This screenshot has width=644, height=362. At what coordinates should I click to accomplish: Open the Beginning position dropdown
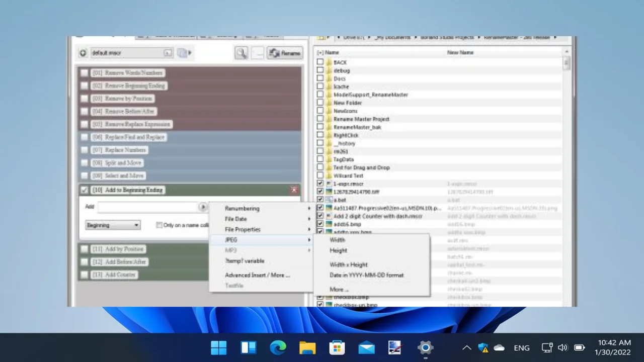coord(113,225)
